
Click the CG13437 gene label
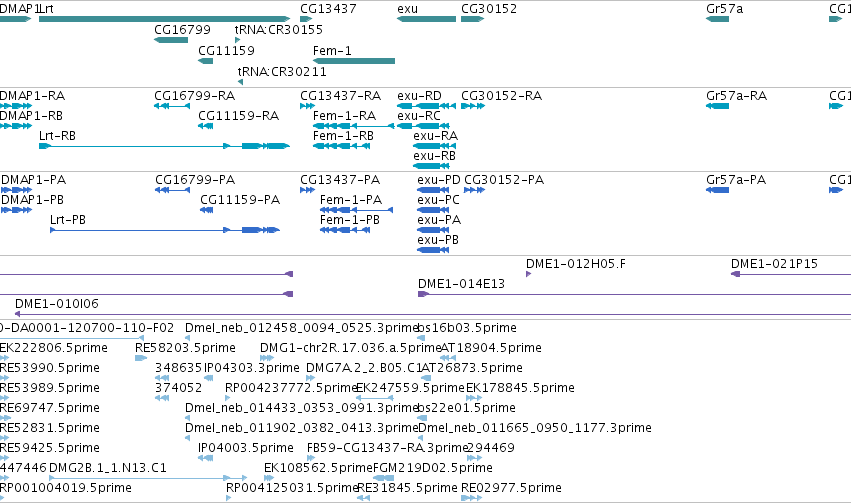click(x=328, y=9)
